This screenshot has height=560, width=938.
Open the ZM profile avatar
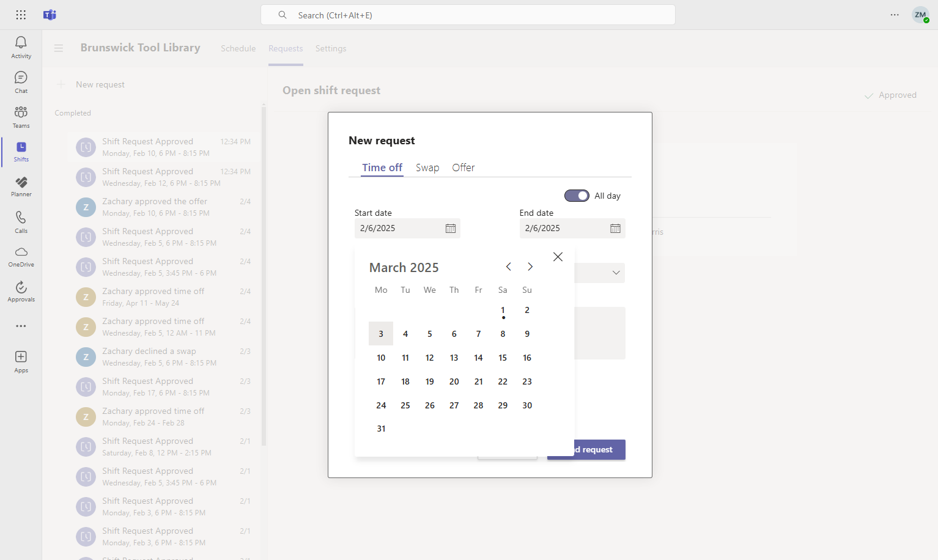coord(920,15)
